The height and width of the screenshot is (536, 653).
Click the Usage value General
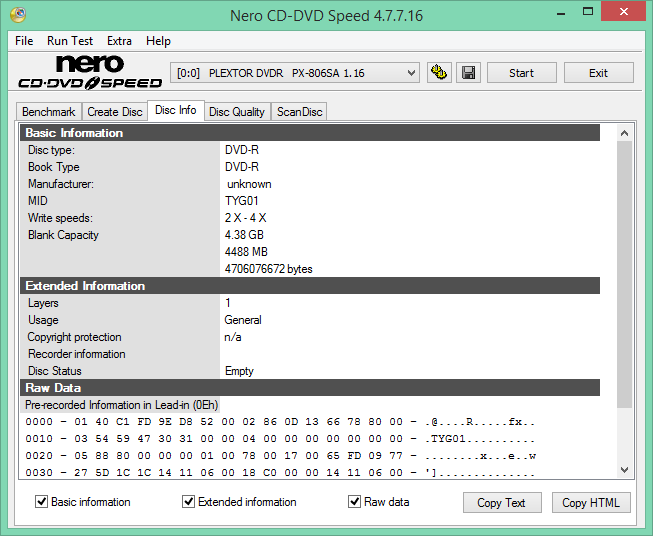click(x=243, y=320)
